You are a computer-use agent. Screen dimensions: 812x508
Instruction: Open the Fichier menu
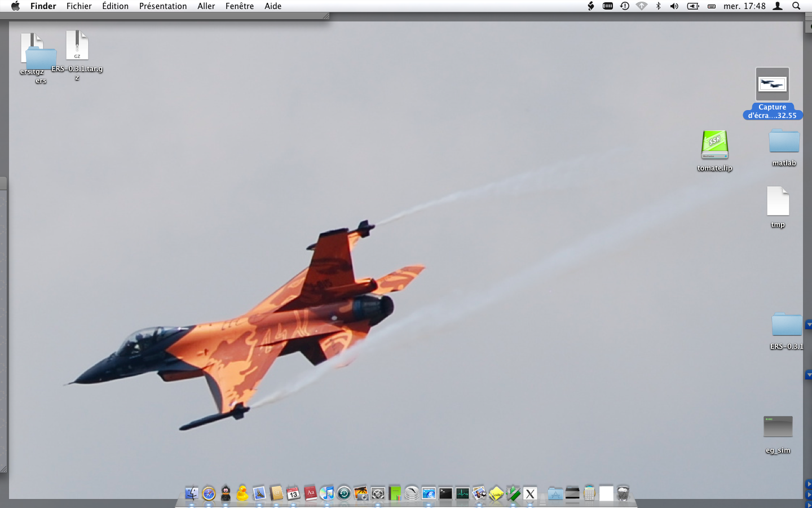pos(79,6)
